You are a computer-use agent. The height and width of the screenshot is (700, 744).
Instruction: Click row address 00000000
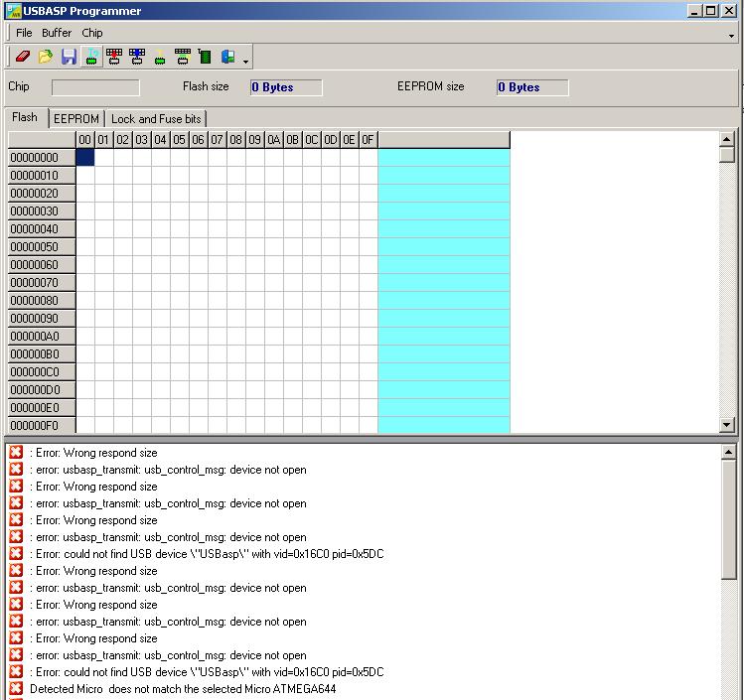pos(42,158)
